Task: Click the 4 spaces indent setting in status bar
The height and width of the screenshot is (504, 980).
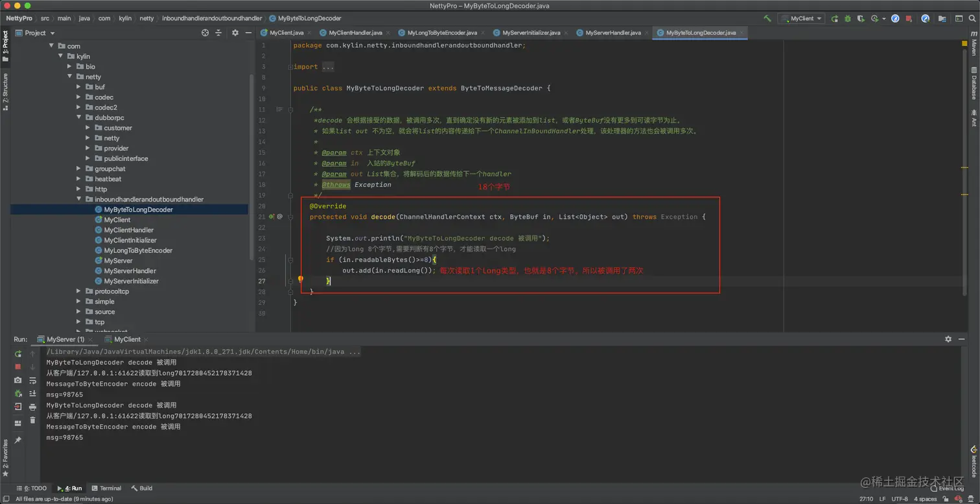Action: 925,499
